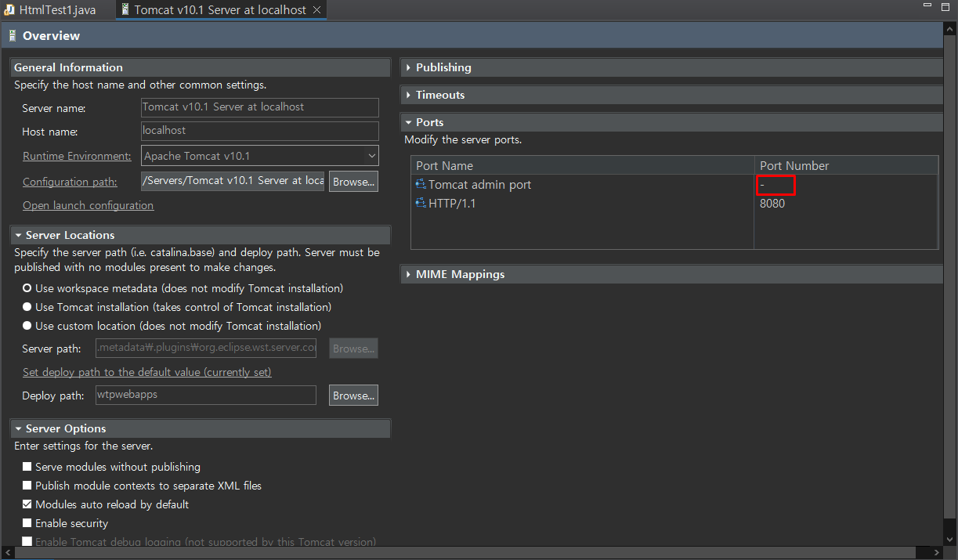The image size is (958, 560).
Task: Expand the MIME Mappings section
Action: (x=408, y=274)
